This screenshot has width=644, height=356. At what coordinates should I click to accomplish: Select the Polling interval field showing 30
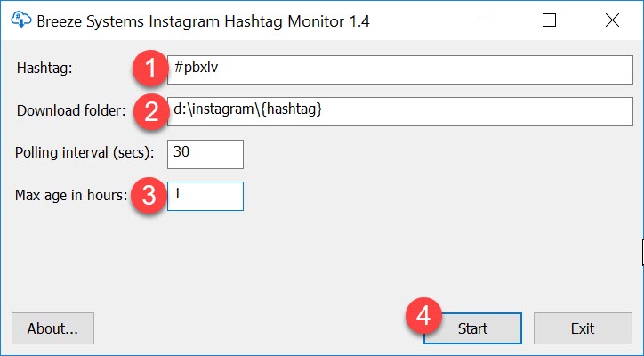point(205,153)
